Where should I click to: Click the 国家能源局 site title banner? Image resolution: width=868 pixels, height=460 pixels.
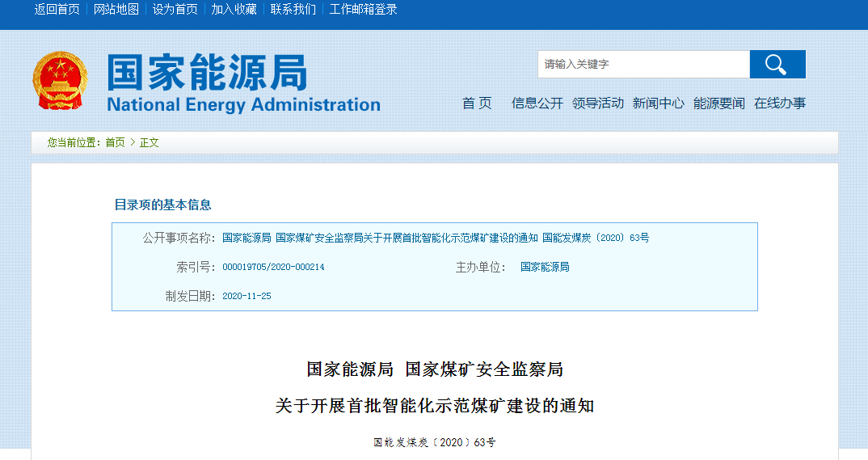tap(243, 82)
